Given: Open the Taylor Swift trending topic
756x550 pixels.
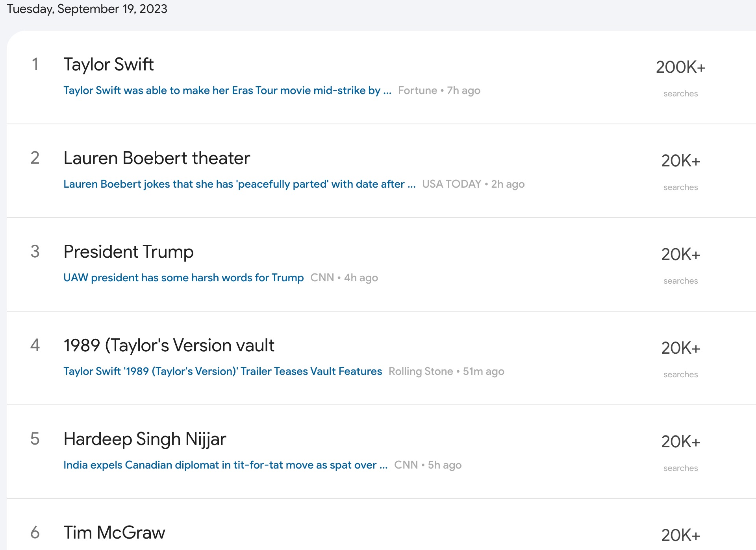Looking at the screenshot, I should 109,65.
